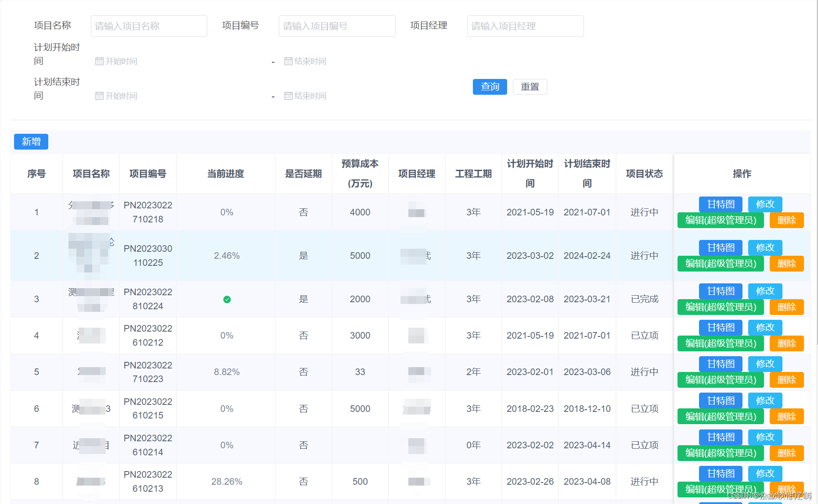Click 重置 to reset search filters

point(530,87)
